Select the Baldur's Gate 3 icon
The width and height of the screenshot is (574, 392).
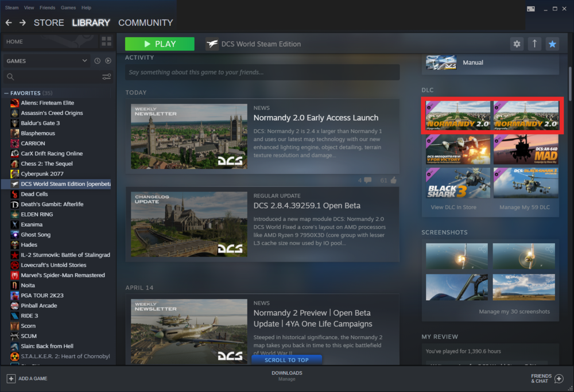pos(15,123)
